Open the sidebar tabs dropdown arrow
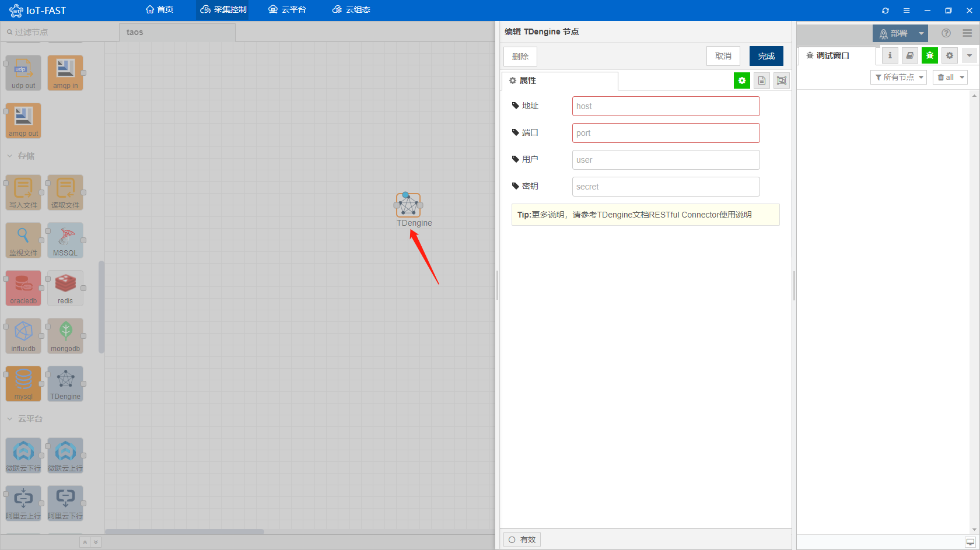Screen dimensions: 980x550 969,55
